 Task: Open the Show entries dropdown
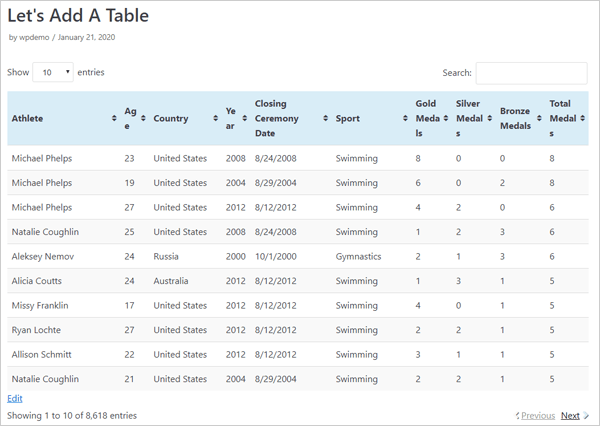coord(53,73)
